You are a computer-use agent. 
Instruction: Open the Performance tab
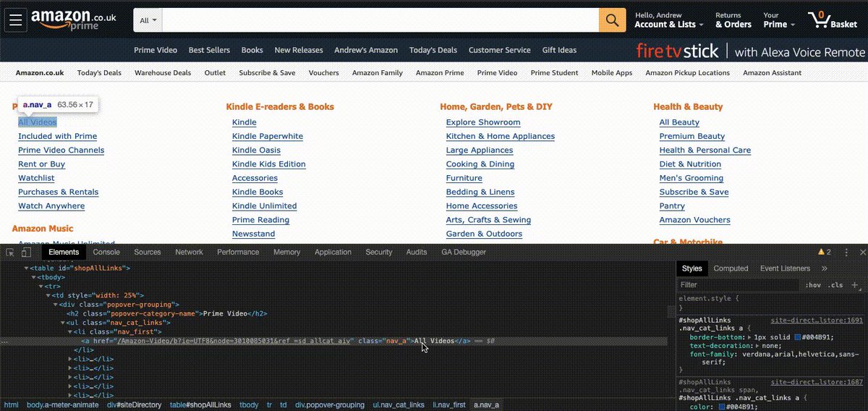pyautogui.click(x=238, y=252)
